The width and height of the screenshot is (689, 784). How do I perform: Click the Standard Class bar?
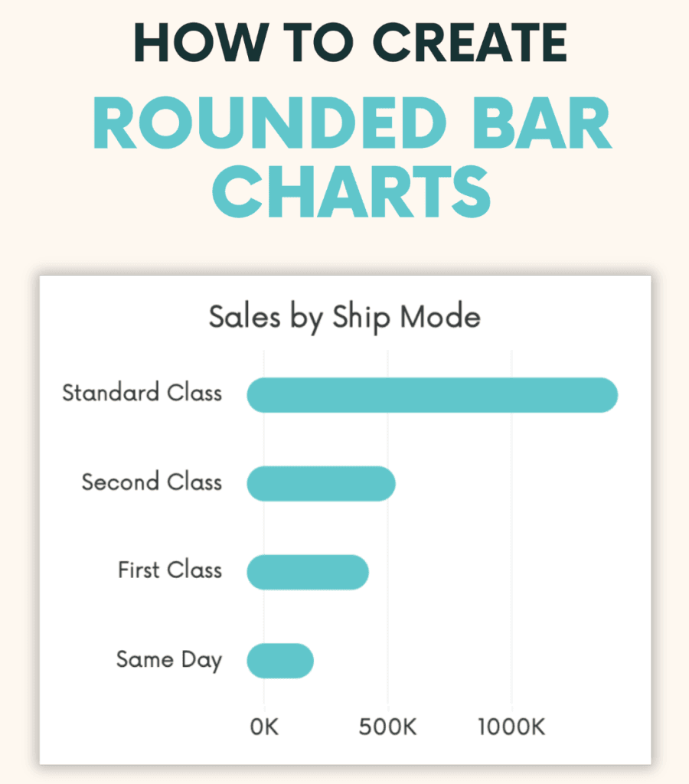(x=432, y=395)
